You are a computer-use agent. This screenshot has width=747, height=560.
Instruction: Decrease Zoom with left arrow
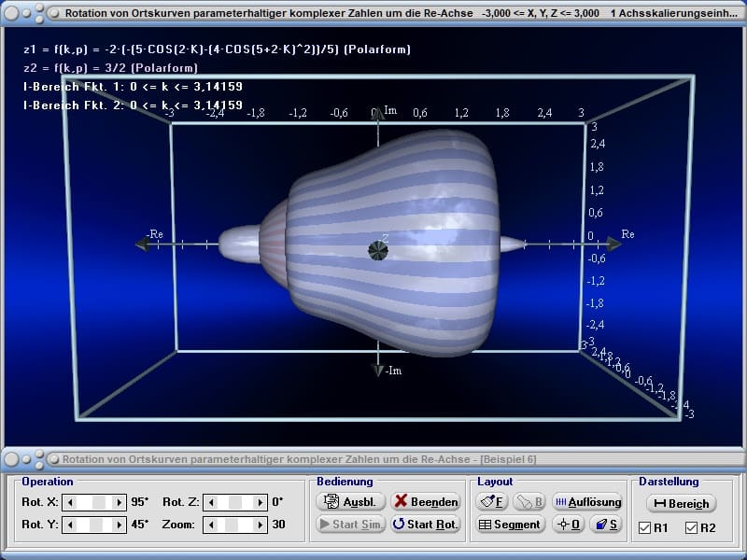pyautogui.click(x=211, y=525)
